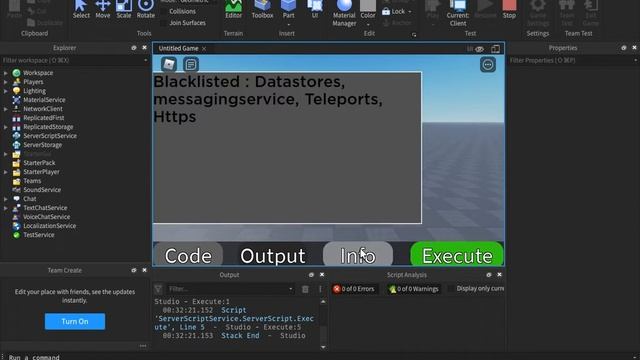Activate the Move tool
This screenshot has width=640, height=360.
coord(102,9)
